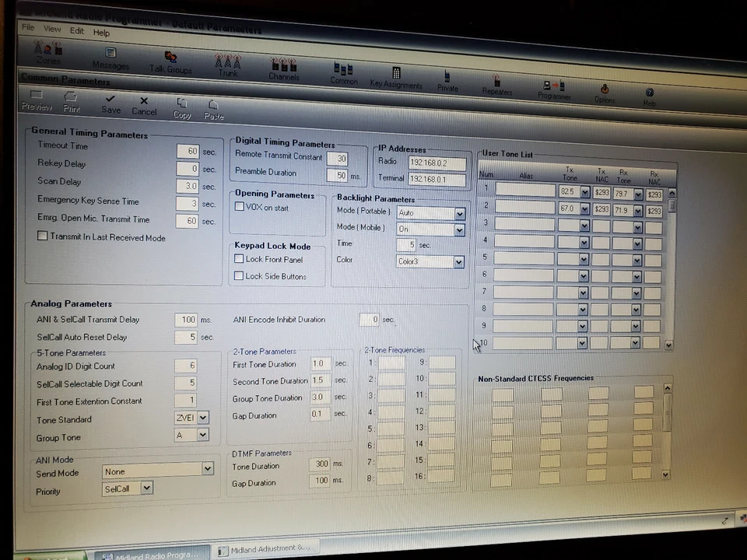Open the Edit menu

point(77,30)
